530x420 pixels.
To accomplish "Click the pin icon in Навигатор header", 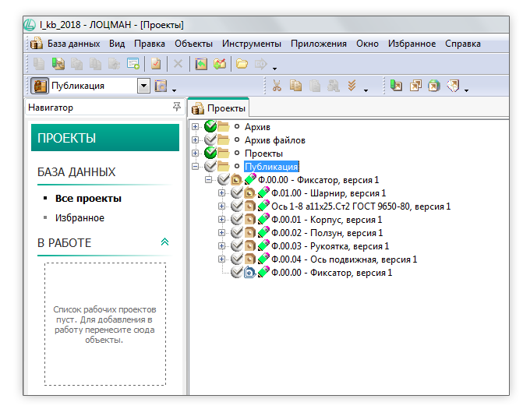I will point(177,108).
